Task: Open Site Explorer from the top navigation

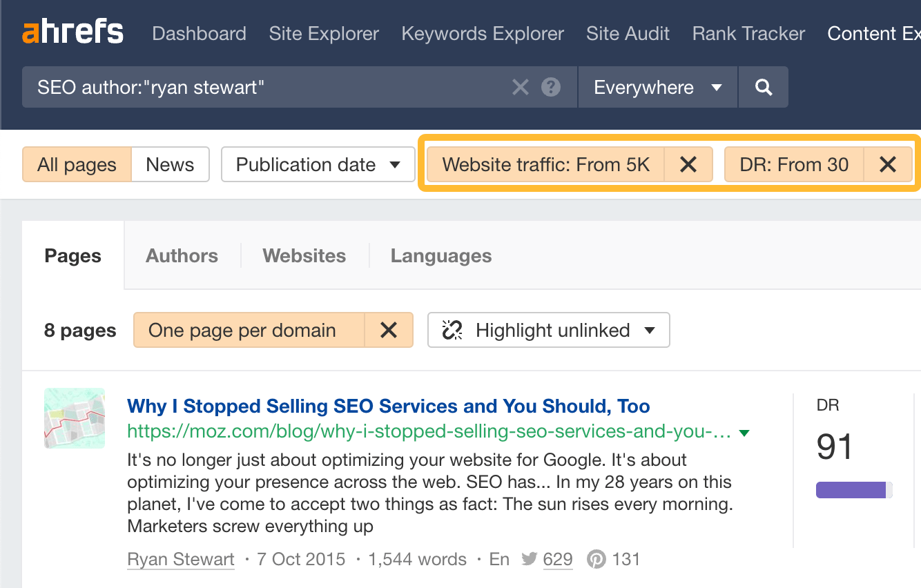Action: [x=324, y=33]
